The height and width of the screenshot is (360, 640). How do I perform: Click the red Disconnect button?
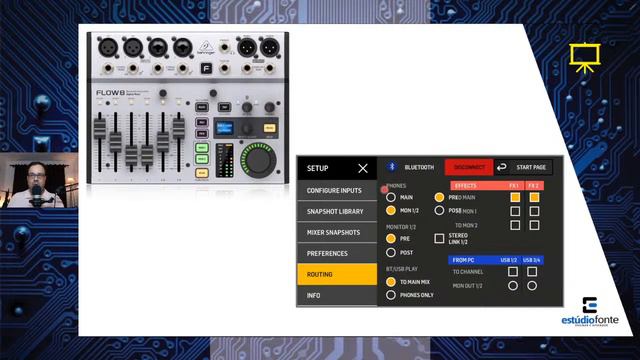point(469,167)
